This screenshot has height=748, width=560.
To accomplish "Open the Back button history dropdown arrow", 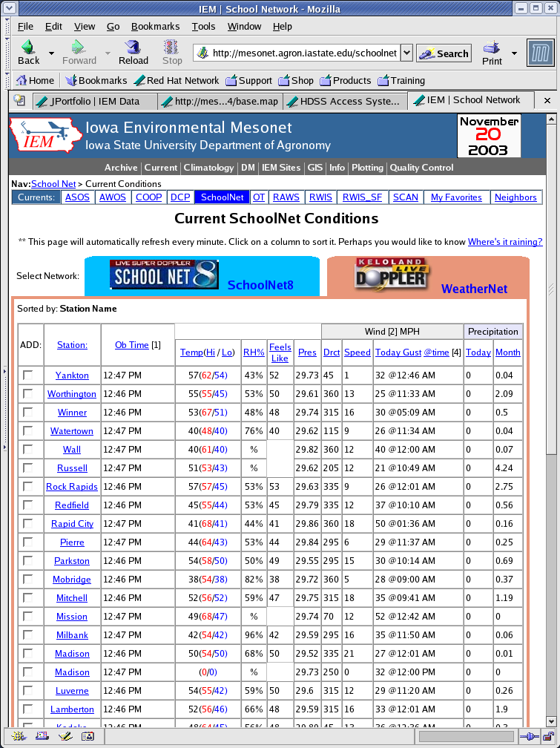I will [51, 53].
